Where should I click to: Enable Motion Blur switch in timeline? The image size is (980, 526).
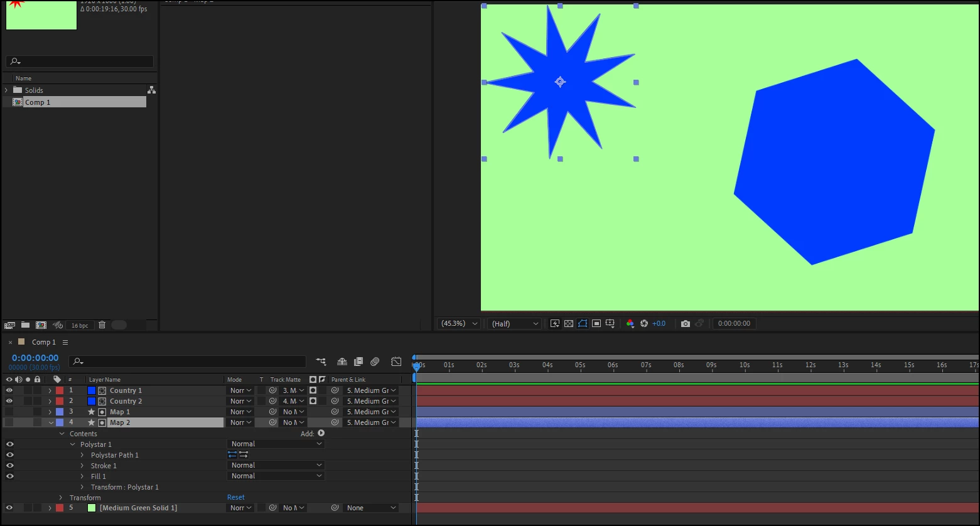[x=375, y=362]
